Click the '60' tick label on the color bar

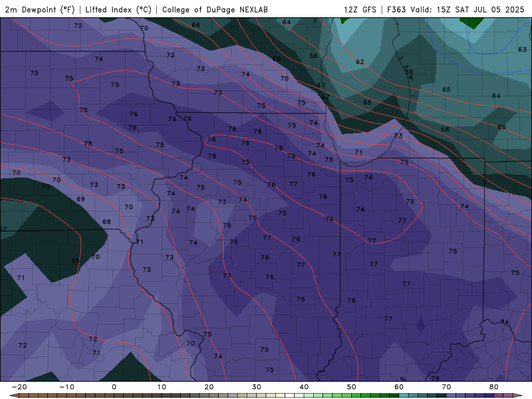pos(399,387)
